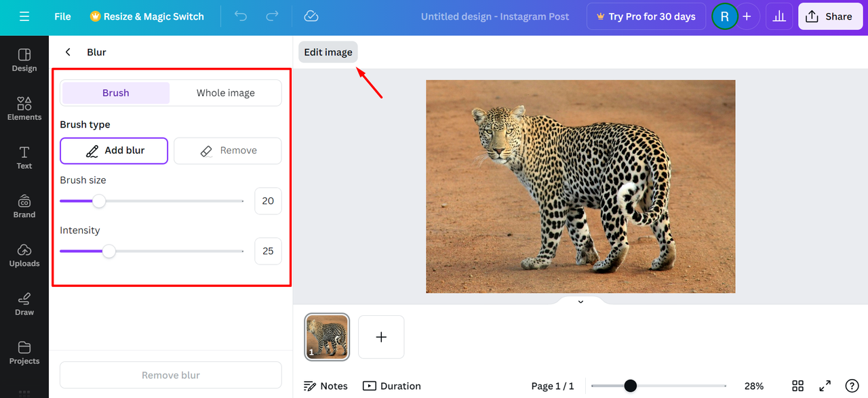Viewport: 868px width, 398px height.
Task: Open Resize & Magic Switch menu
Action: click(x=146, y=16)
